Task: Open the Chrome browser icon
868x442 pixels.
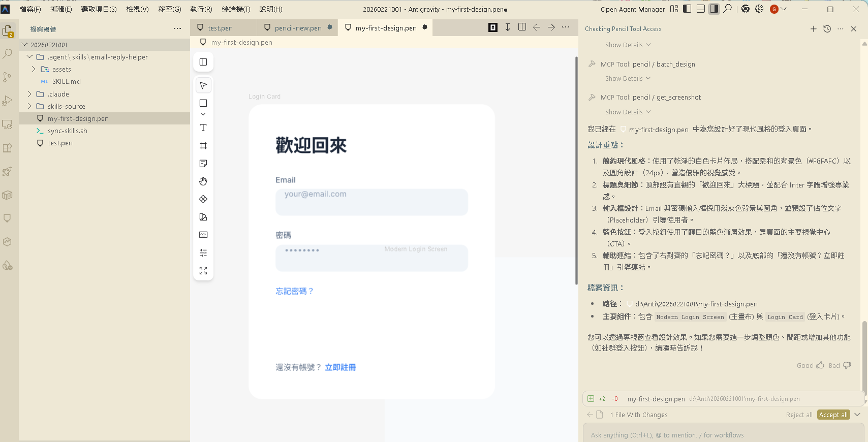Action: click(x=746, y=9)
